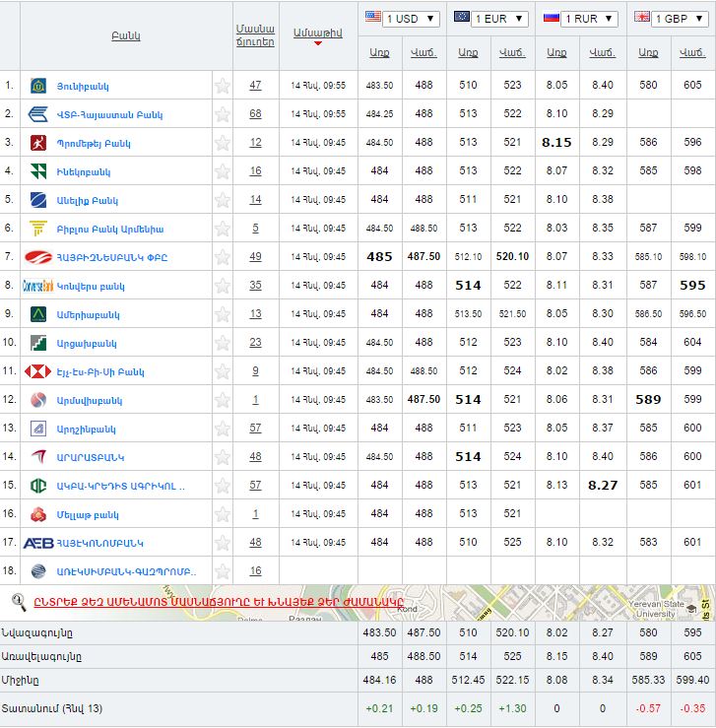Click the red sort arrow under Ամսաթիվ
Image resolution: width=716 pixels, height=728 pixels.
coord(317,43)
